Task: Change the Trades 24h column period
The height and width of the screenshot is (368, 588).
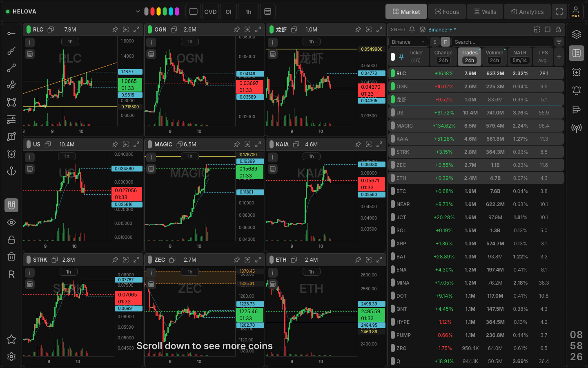Action: pos(470,61)
